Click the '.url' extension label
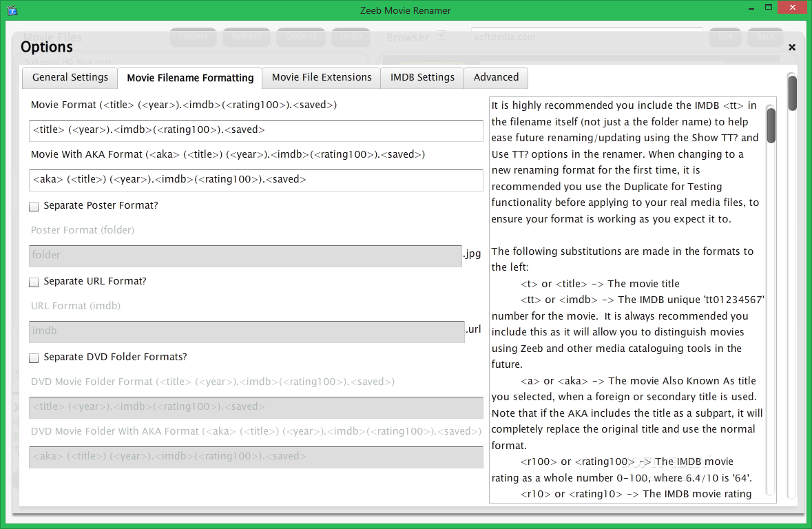 pos(473,329)
